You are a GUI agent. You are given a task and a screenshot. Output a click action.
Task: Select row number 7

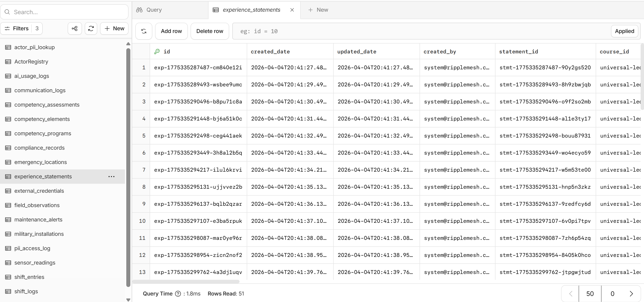(x=141, y=170)
